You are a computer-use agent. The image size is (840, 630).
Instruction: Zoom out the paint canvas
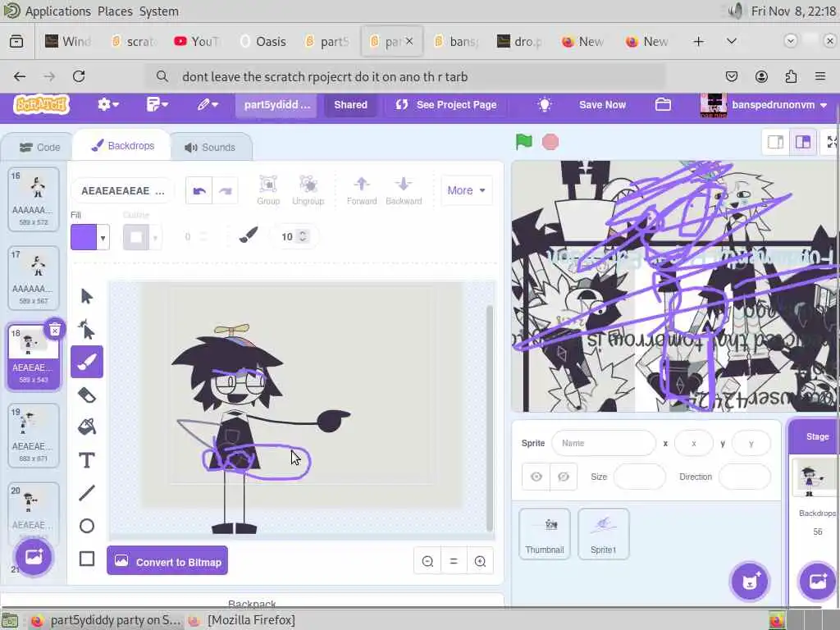coord(427,561)
